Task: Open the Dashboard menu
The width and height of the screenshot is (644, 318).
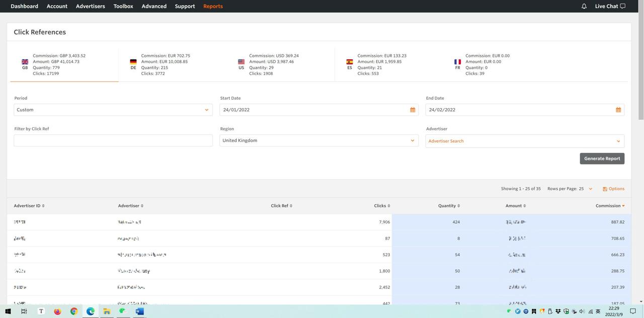Action: pyautogui.click(x=24, y=6)
